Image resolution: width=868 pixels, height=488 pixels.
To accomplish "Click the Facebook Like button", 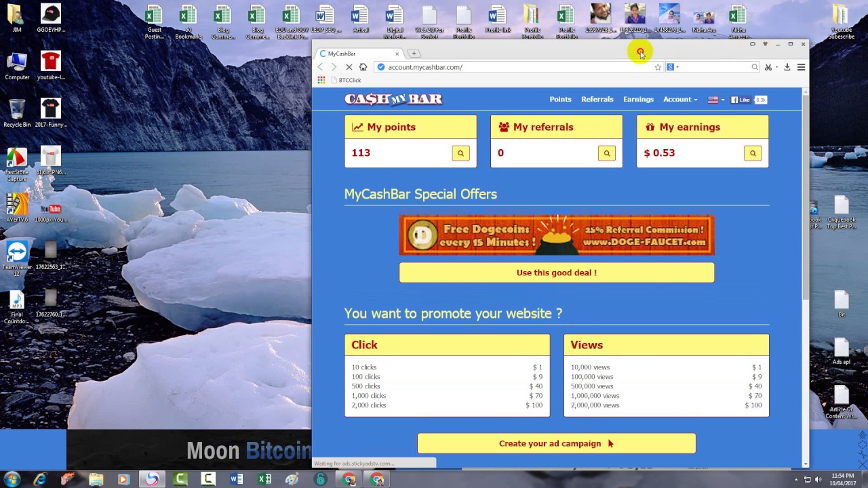I will 741,100.
